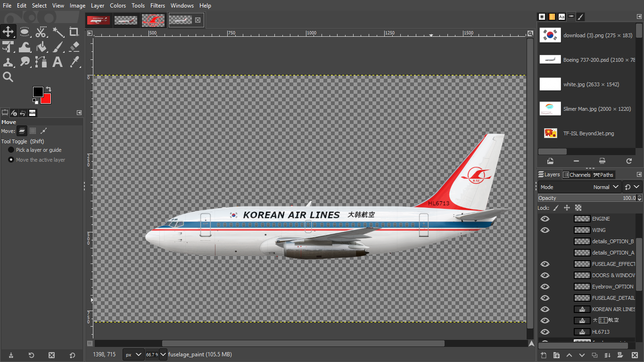The width and height of the screenshot is (644, 362).
Task: Open the zoom level dropdown
Action: click(163, 354)
